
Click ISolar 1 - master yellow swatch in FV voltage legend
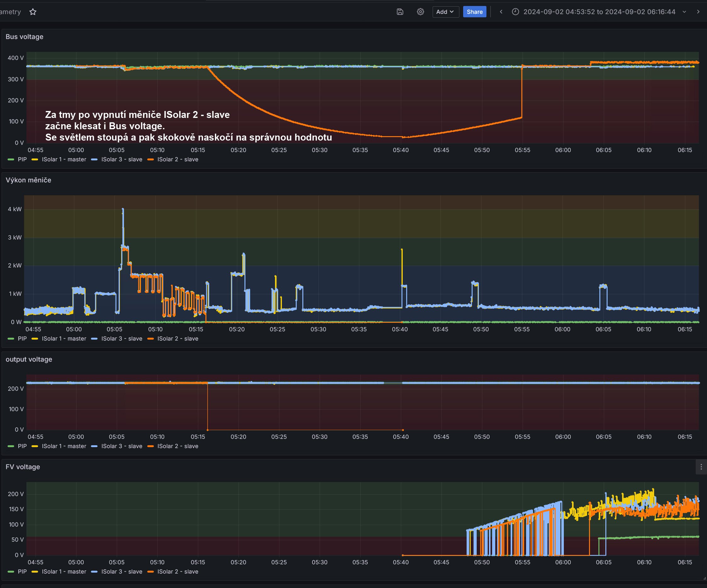coord(35,572)
